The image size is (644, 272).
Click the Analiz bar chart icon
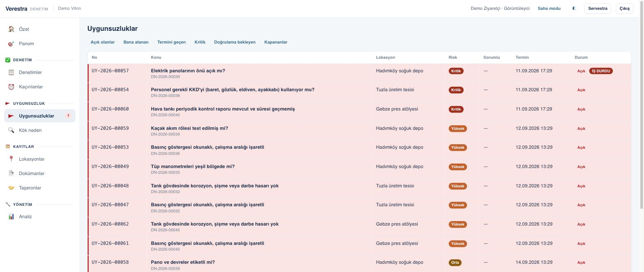click(x=11, y=217)
